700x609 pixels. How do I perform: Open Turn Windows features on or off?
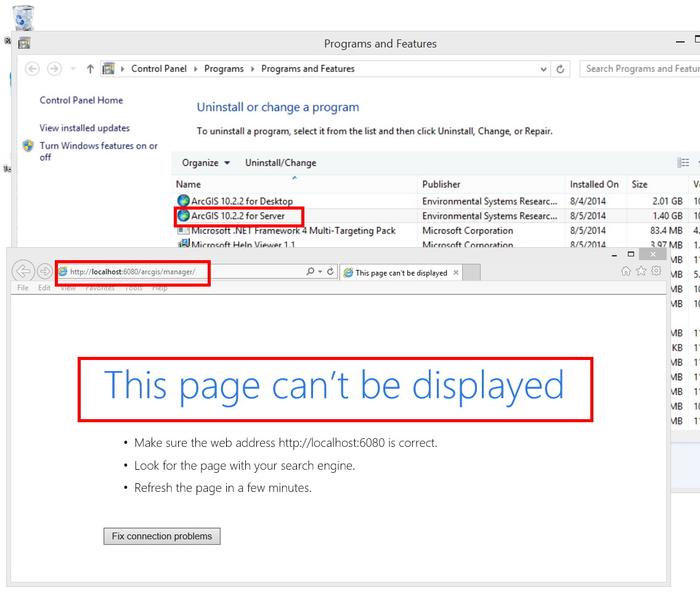(x=99, y=152)
